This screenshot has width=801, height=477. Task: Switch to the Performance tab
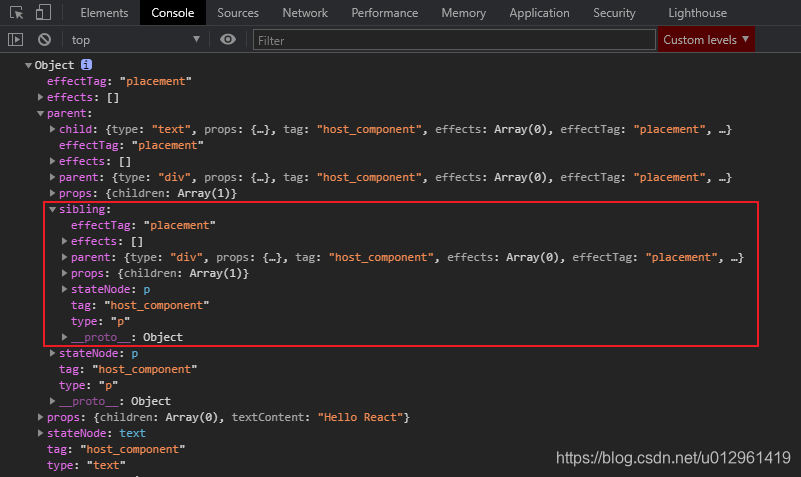385,13
